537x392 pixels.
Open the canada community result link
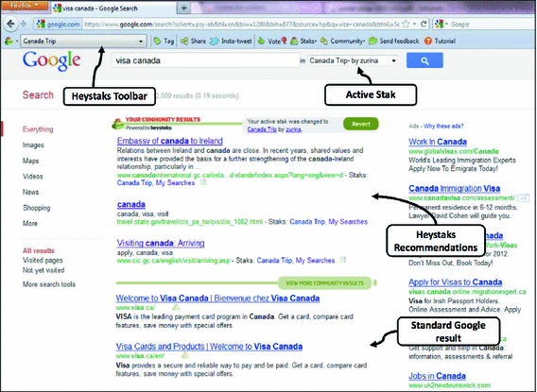[131, 204]
